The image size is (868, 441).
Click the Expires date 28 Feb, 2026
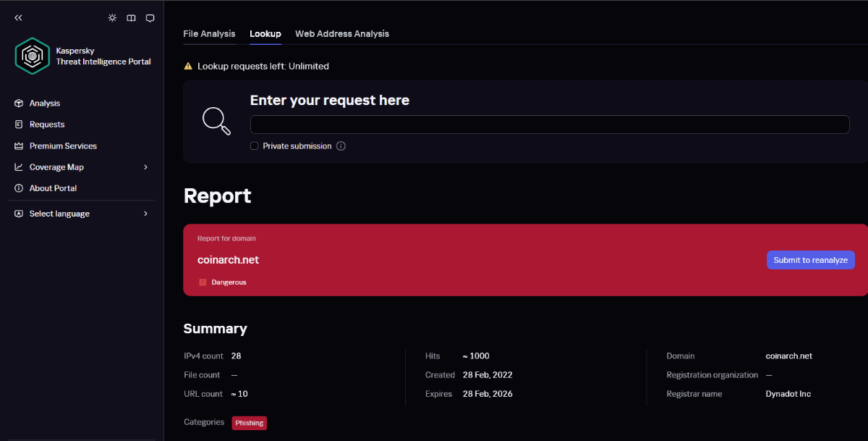tap(488, 394)
